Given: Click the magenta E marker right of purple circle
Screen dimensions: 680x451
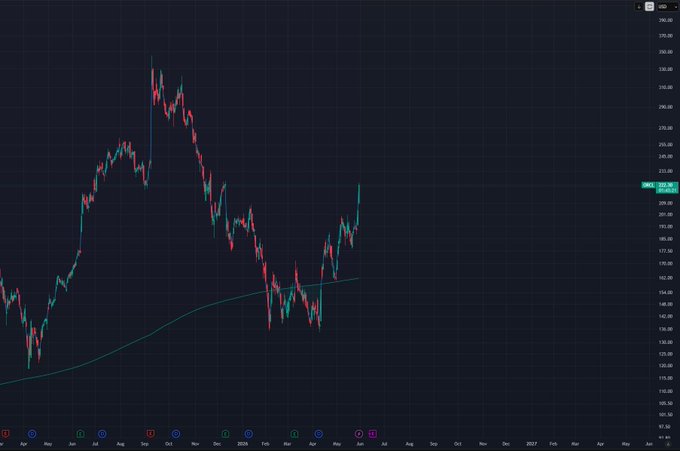Looking at the screenshot, I should coord(373,433).
